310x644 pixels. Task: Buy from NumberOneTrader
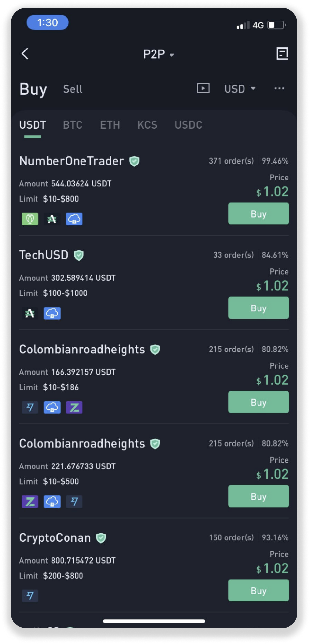258,214
